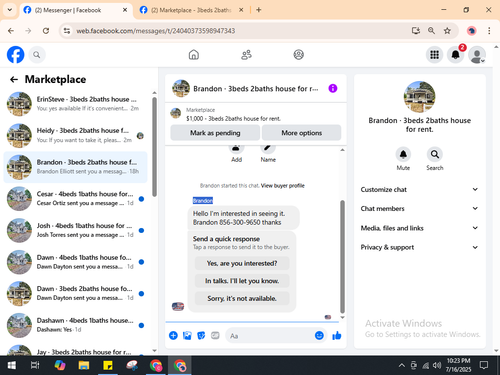Click the conversation list scrollbar

coord(154,147)
